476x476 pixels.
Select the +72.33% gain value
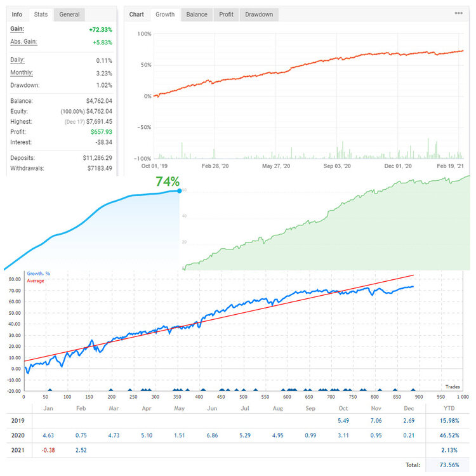tap(100, 30)
